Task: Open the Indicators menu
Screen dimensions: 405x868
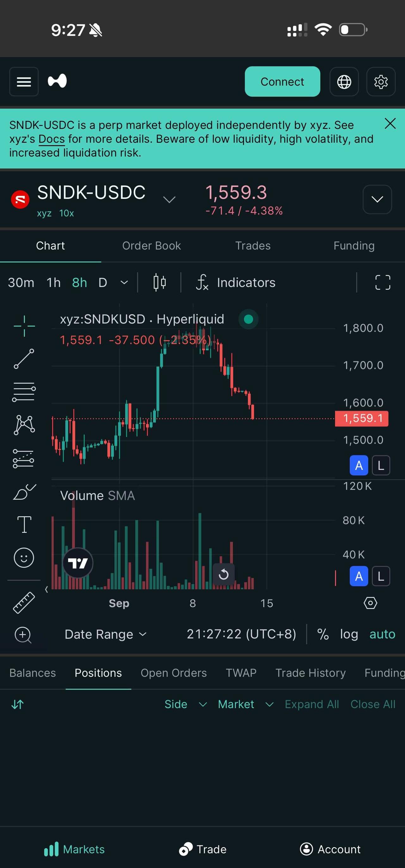Action: [x=236, y=282]
